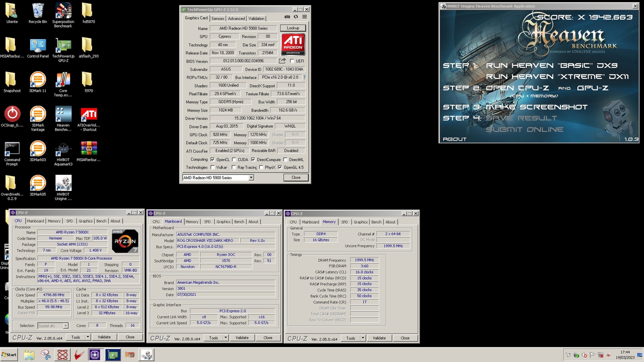Select the Graphics tab in the first CPU-Z window
Screen dimensions: 644x362
click(x=86, y=221)
